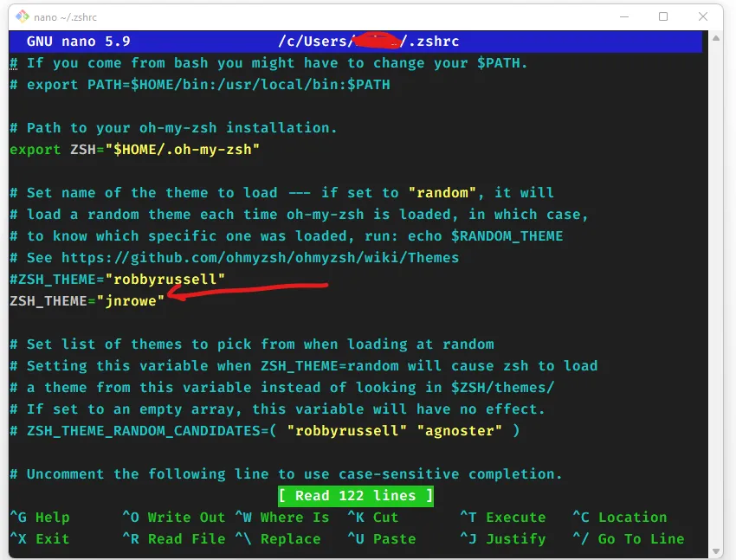Minimize the nano terminal window
The width and height of the screenshot is (736, 560).
coord(623,16)
